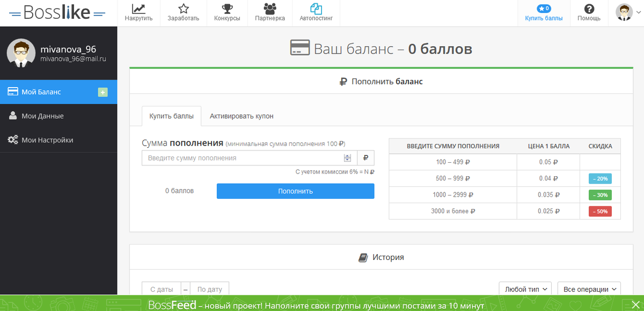
Task: Click the ЦЕНА 1 БАЛЛА column header
Action: tap(548, 146)
